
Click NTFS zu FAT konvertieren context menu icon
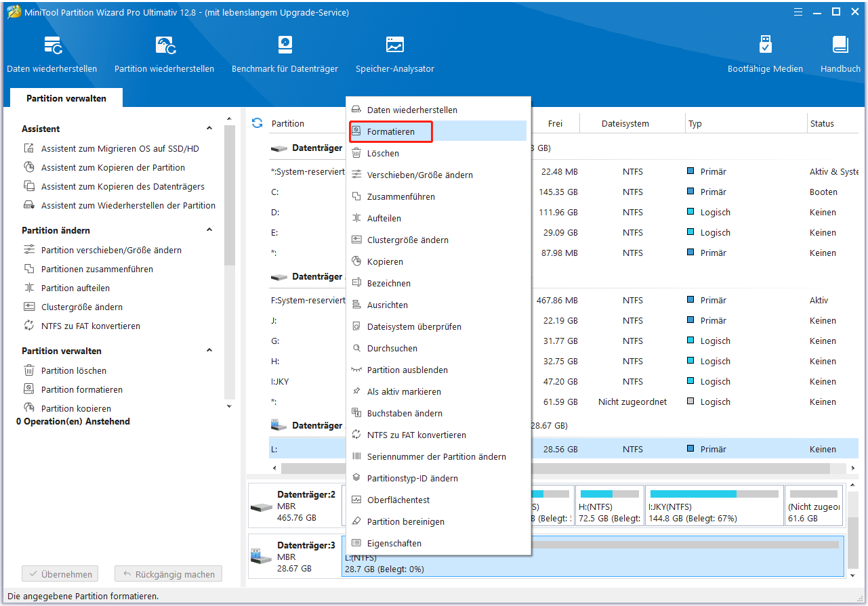(356, 435)
